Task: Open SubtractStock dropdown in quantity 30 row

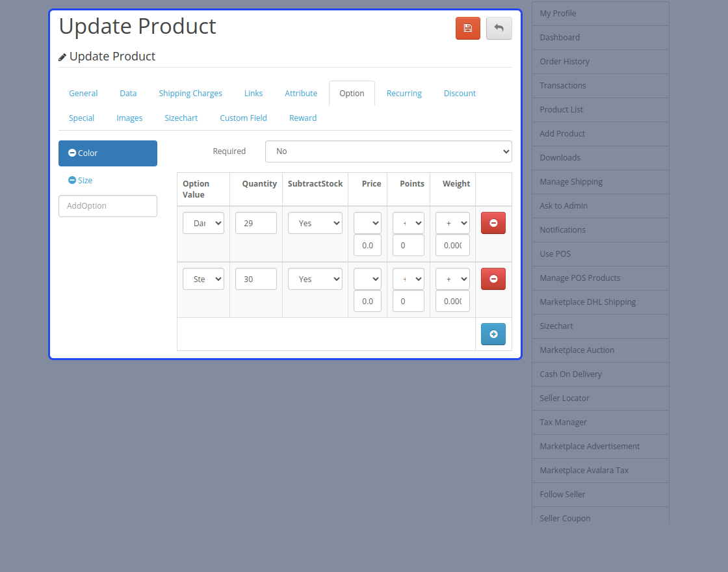Action: [x=315, y=279]
